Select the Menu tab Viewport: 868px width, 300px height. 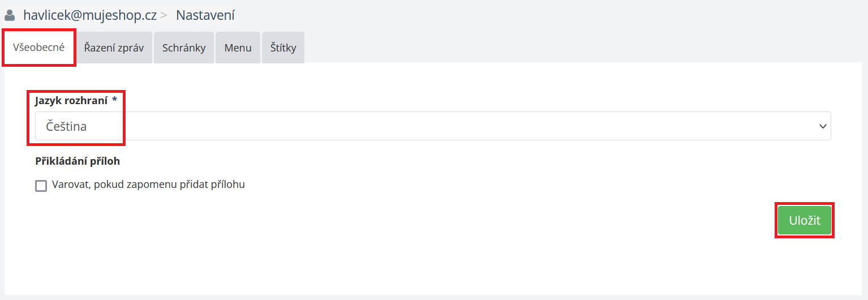coord(238,48)
